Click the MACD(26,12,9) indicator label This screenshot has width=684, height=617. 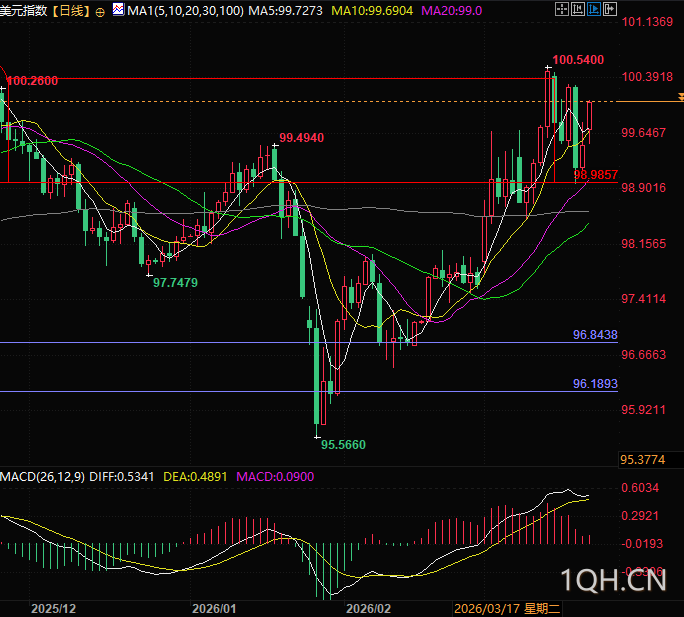pos(42,476)
